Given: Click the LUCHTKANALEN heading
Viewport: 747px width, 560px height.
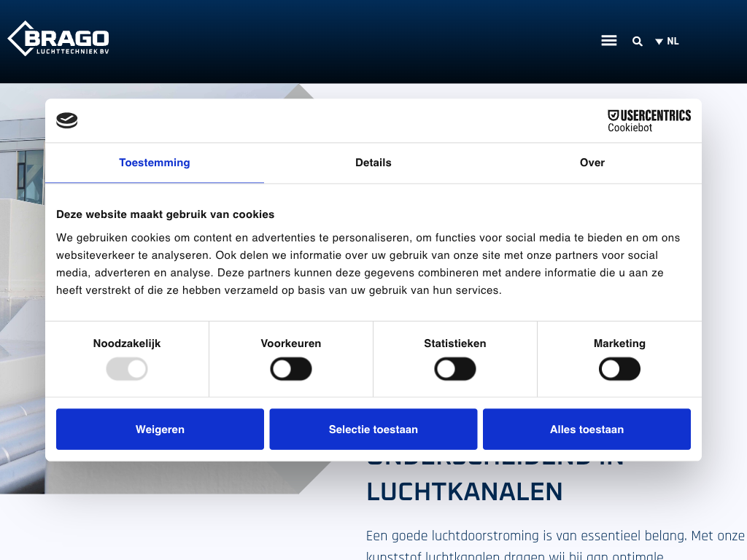Looking at the screenshot, I should pyautogui.click(x=464, y=491).
